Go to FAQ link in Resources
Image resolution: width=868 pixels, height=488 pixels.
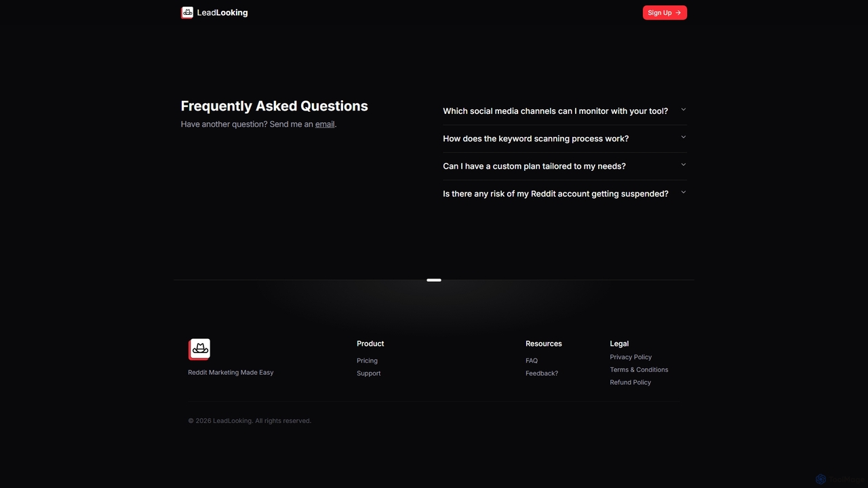pos(532,361)
